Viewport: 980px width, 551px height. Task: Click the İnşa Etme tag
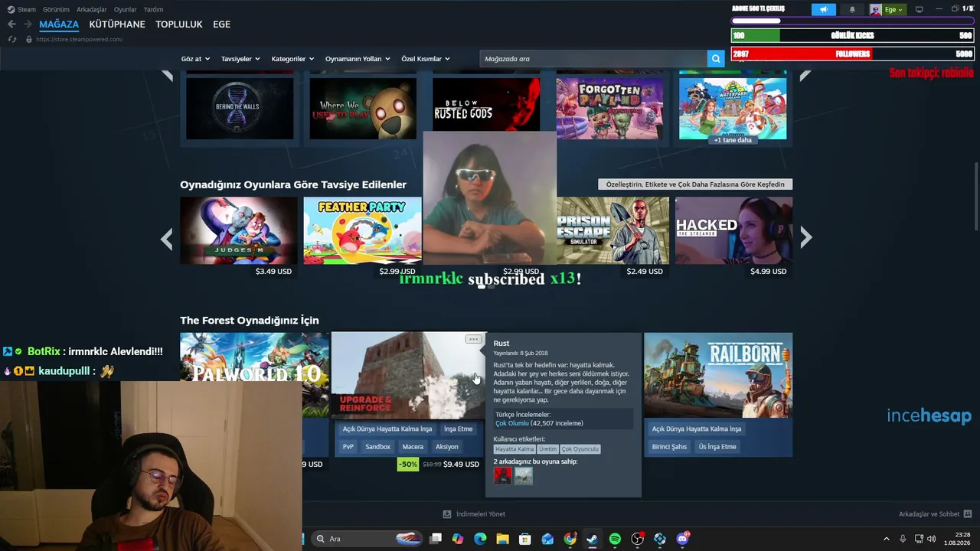click(x=459, y=429)
